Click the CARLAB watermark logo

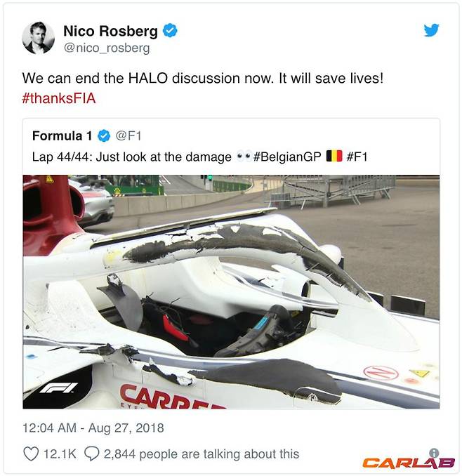pyautogui.click(x=409, y=463)
